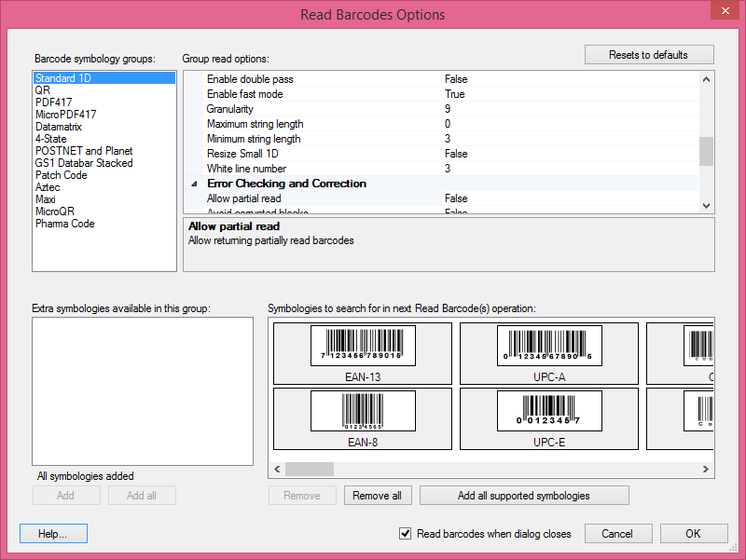
Task: Toggle Read barcodes when dialog closes
Action: pos(406,533)
